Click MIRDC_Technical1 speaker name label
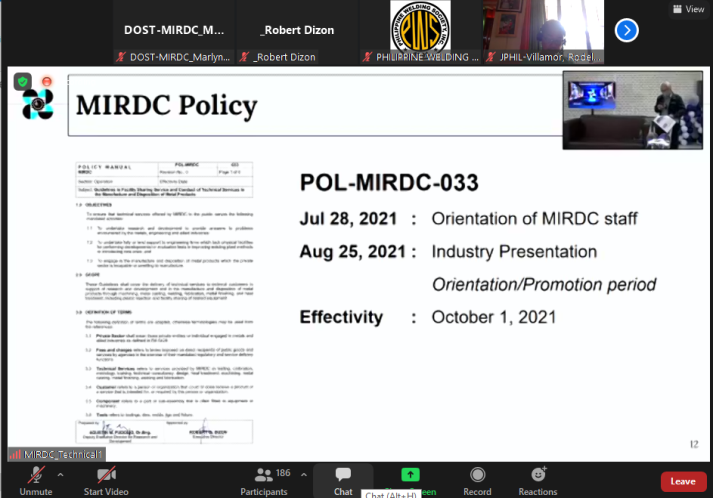Image resolution: width=713 pixels, height=498 pixels. 63,454
